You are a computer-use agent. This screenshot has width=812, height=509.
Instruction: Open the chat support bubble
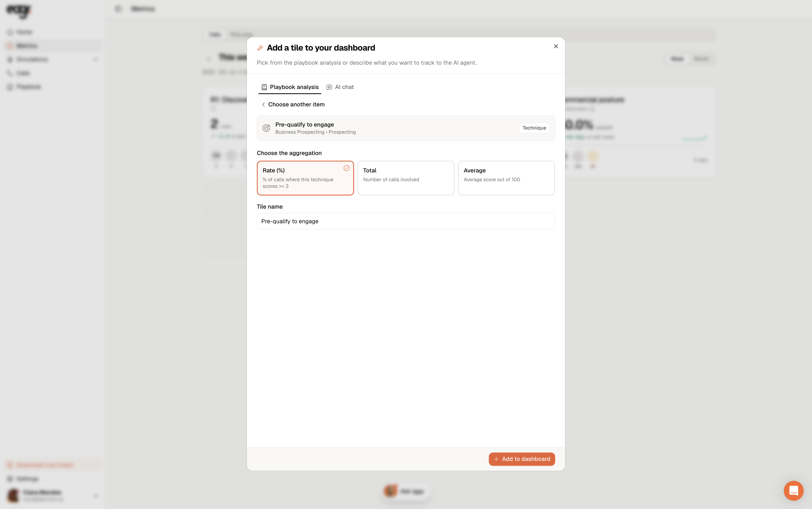[x=793, y=491]
